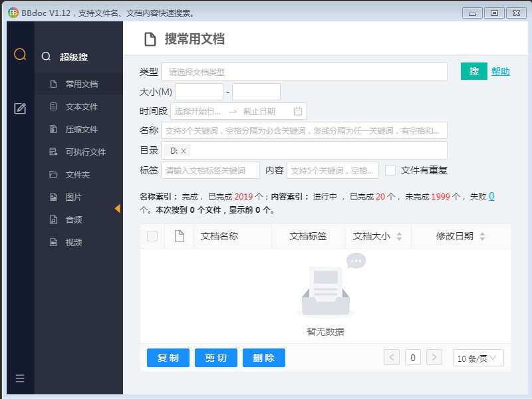The image size is (532, 399).
Task: Open the failed count 0 link
Action: 491,196
